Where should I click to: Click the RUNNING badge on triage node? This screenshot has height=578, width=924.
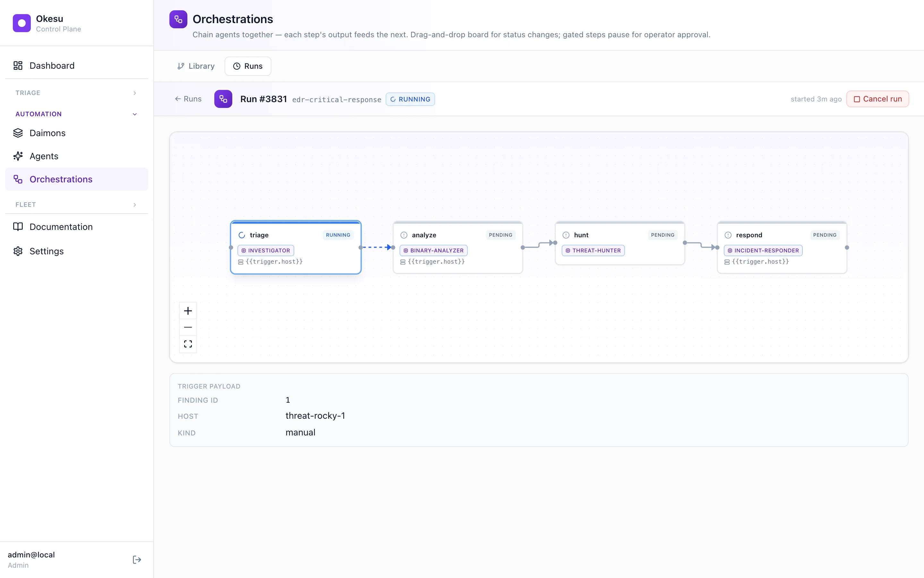pos(338,235)
